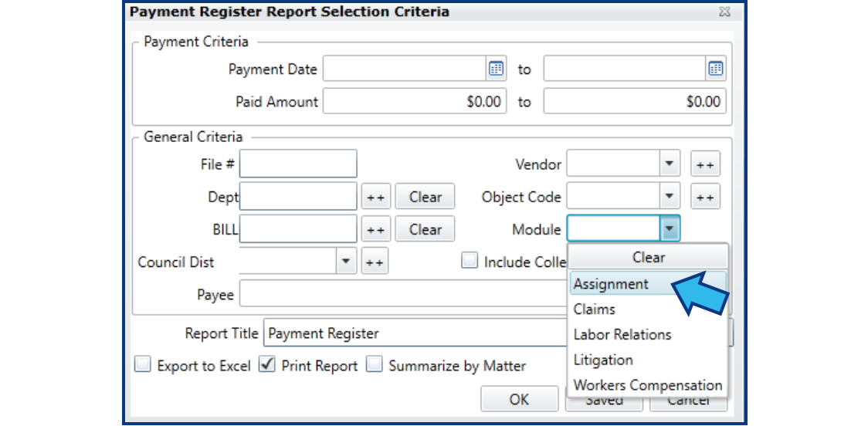Uncheck the Print Report checkbox
The image size is (868, 426).
[x=267, y=364]
